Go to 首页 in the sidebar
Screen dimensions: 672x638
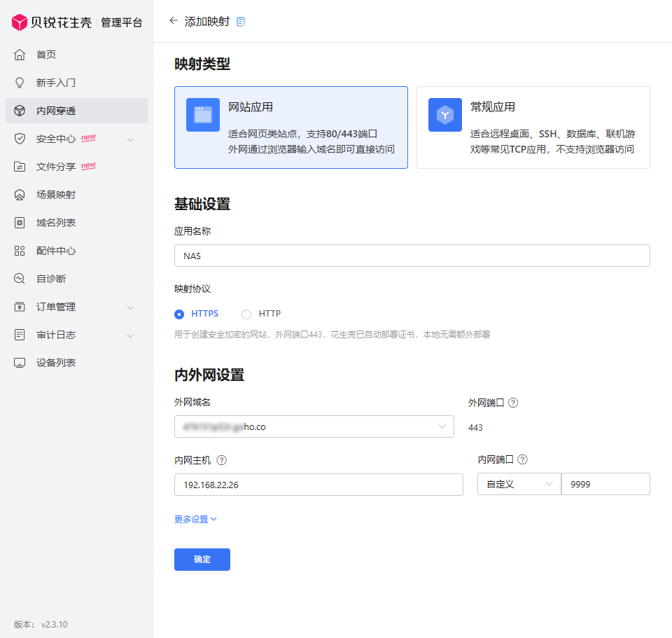77,55
